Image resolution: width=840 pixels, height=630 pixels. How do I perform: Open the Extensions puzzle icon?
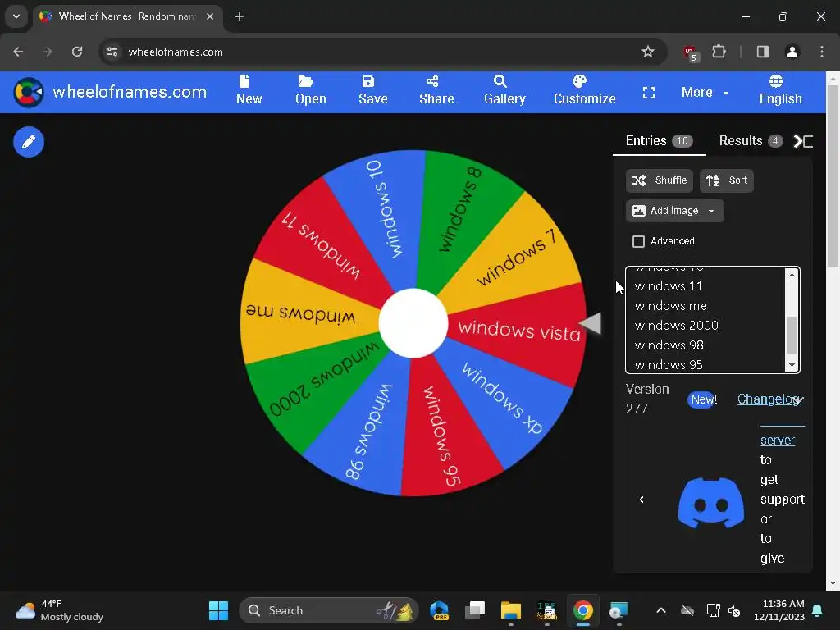pyautogui.click(x=719, y=52)
